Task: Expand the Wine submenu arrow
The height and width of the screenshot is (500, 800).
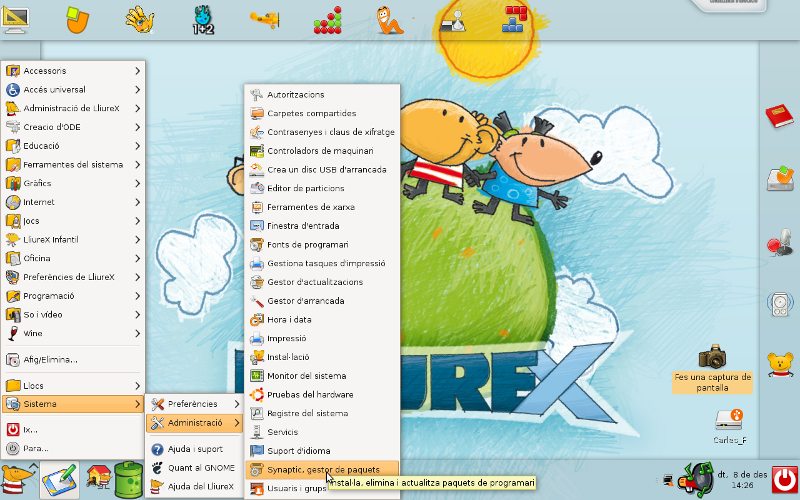Action: click(x=137, y=333)
